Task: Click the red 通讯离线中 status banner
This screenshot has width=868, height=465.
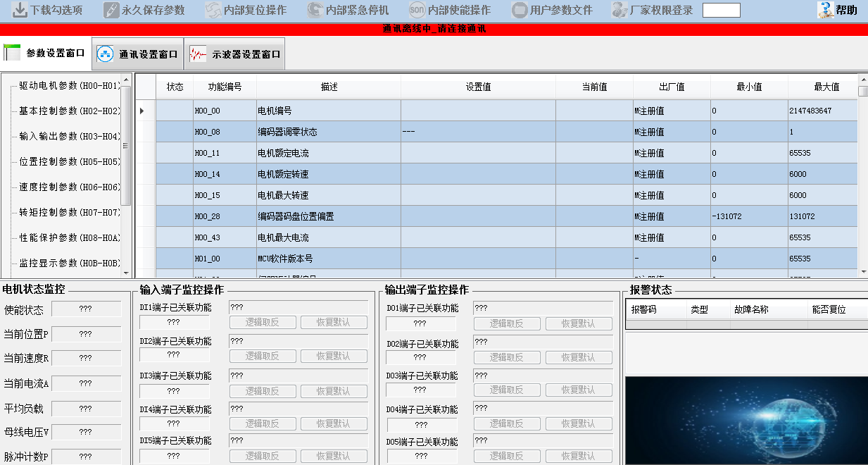Action: tap(434, 29)
